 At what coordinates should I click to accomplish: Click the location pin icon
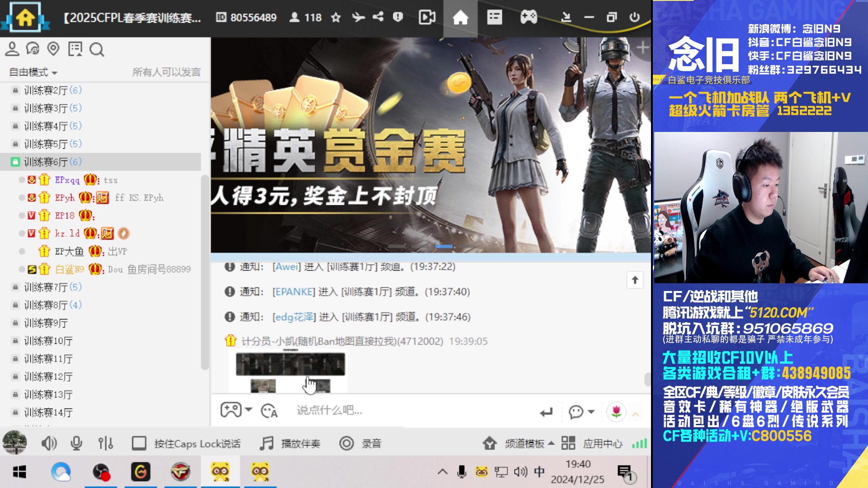pos(53,49)
